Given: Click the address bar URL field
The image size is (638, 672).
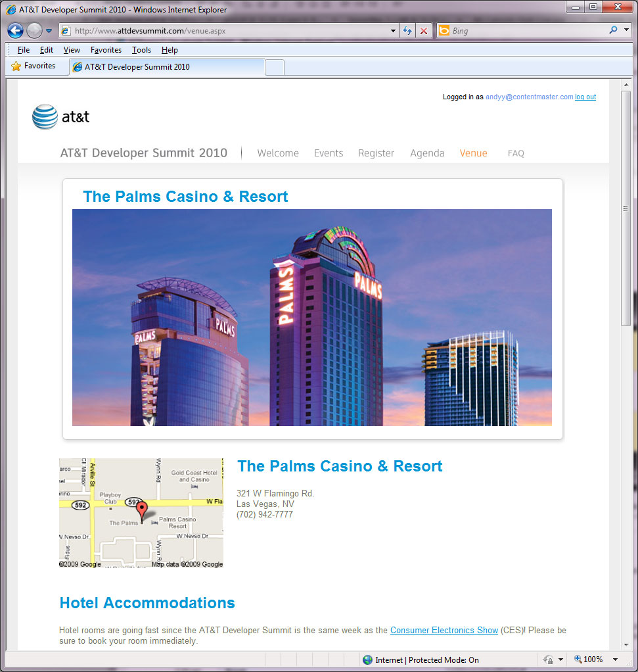Looking at the screenshot, I should click(x=228, y=31).
